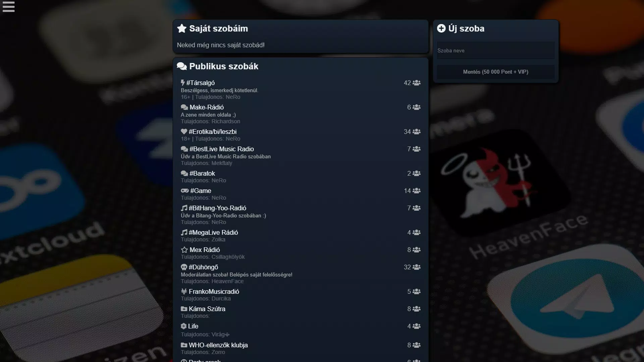Open the hamburger menu icon
644x362 pixels.
click(8, 7)
